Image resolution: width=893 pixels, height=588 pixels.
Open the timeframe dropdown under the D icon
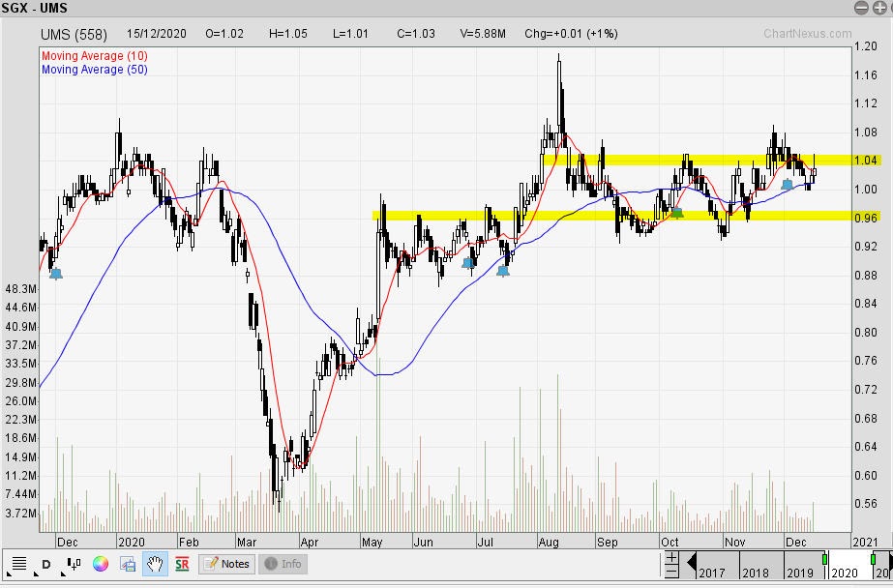(35, 574)
